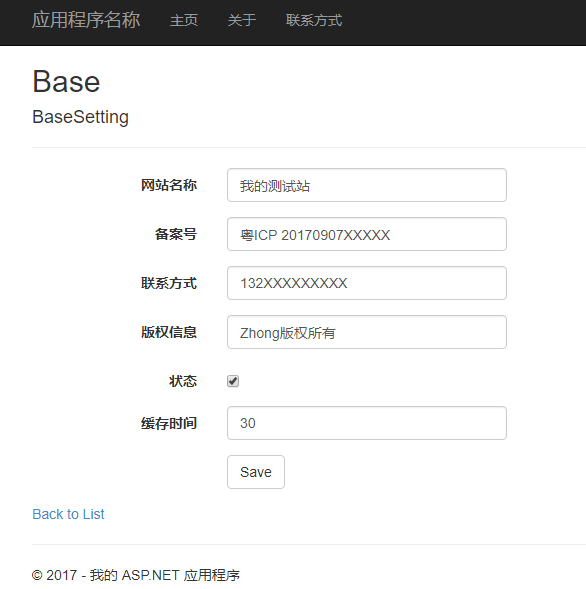Follow the Back to List link

[68, 514]
